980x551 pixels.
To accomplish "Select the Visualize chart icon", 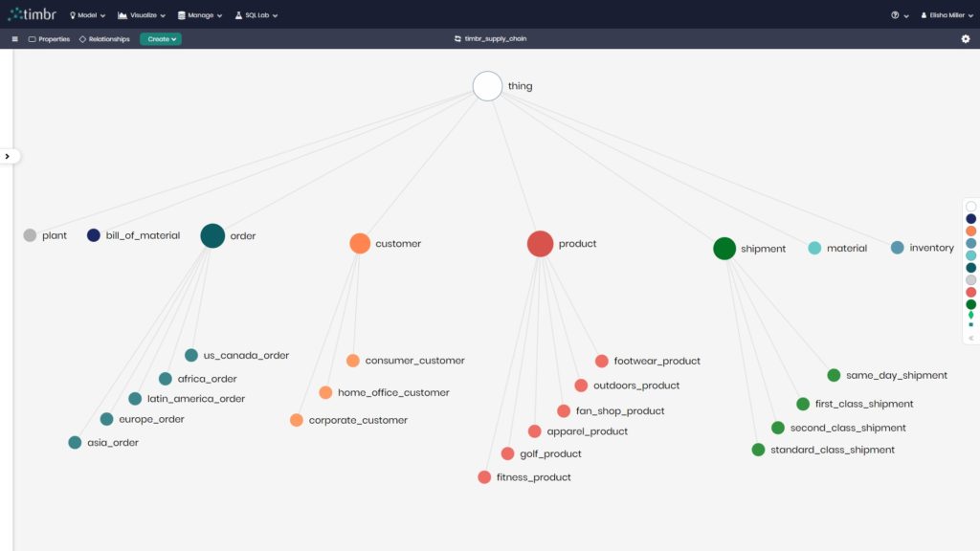I will (122, 14).
